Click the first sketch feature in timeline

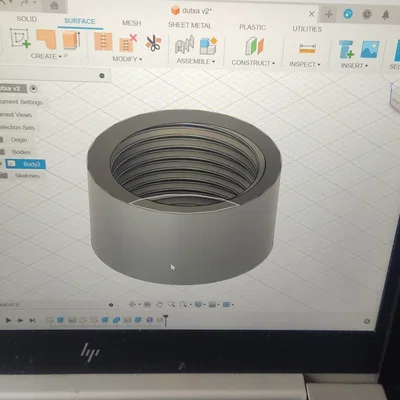(x=49, y=320)
